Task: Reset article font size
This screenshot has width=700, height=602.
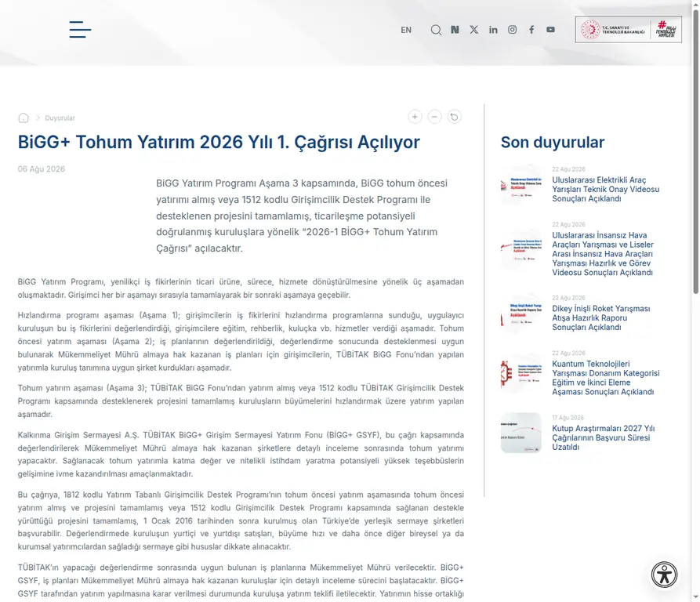Action: pyautogui.click(x=454, y=117)
